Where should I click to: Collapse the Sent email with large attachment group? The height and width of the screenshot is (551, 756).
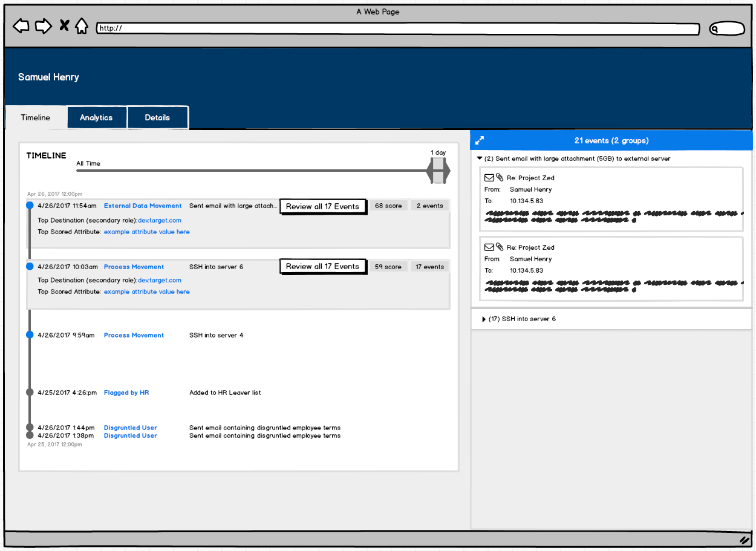pyautogui.click(x=480, y=158)
